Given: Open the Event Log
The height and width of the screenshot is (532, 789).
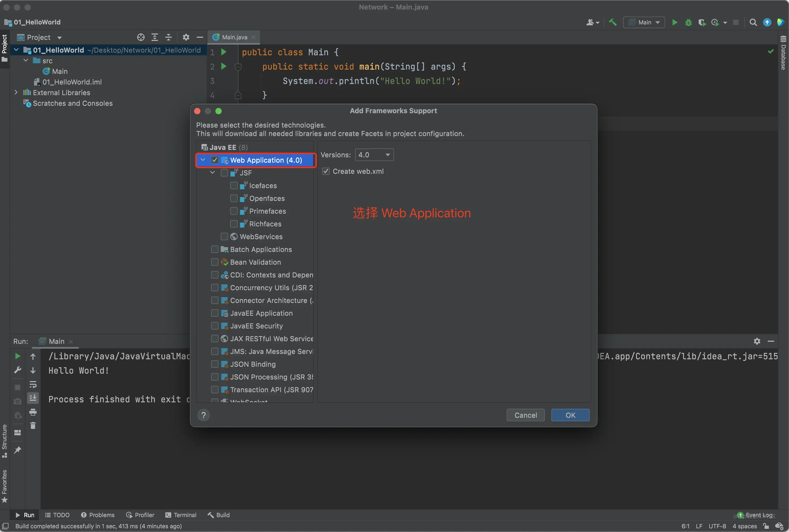Looking at the screenshot, I should [756, 515].
